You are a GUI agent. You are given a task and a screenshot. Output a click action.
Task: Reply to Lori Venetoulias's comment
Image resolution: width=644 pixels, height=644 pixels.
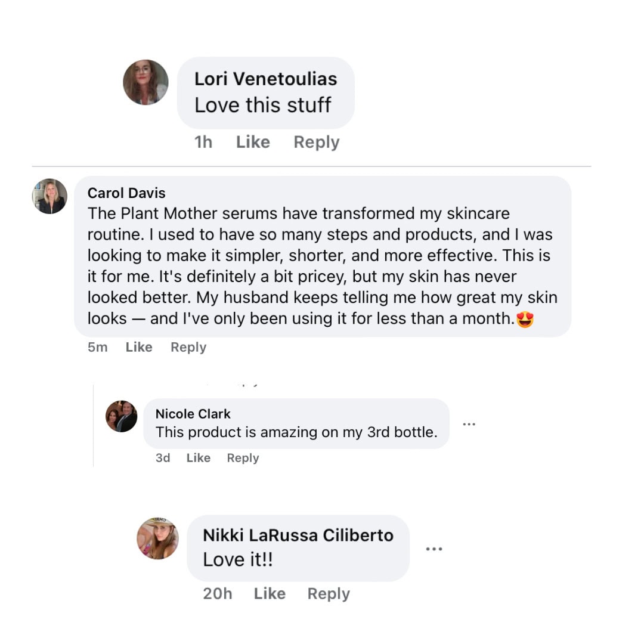[316, 142]
